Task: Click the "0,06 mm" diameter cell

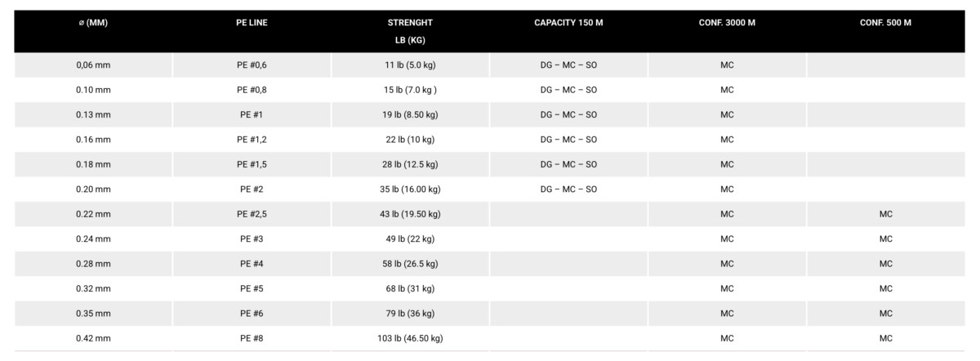Action: [93, 65]
